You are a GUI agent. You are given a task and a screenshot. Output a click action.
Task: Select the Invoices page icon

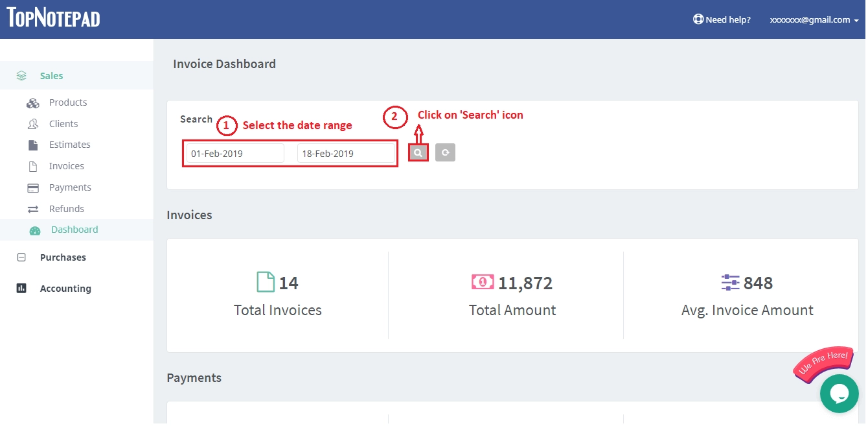pyautogui.click(x=33, y=166)
